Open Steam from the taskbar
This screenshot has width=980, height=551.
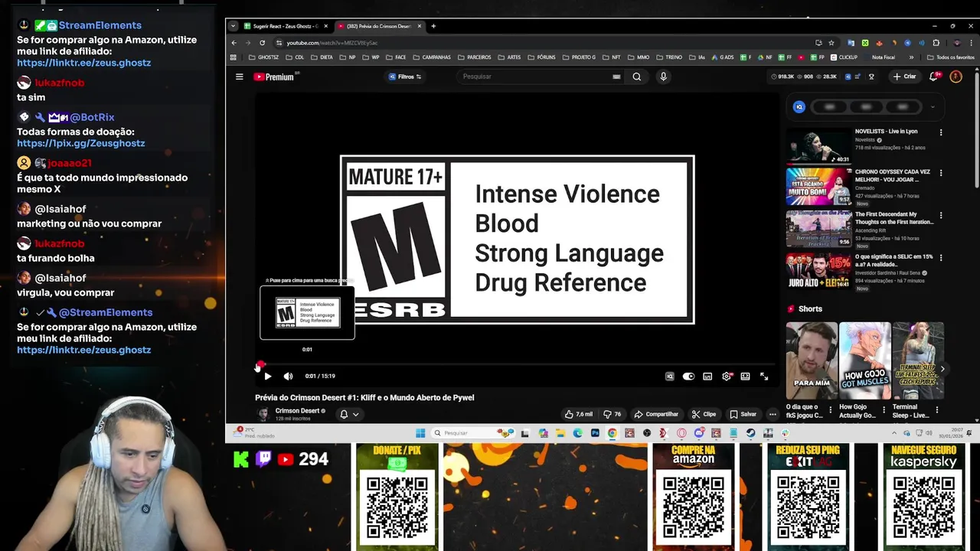(x=750, y=433)
